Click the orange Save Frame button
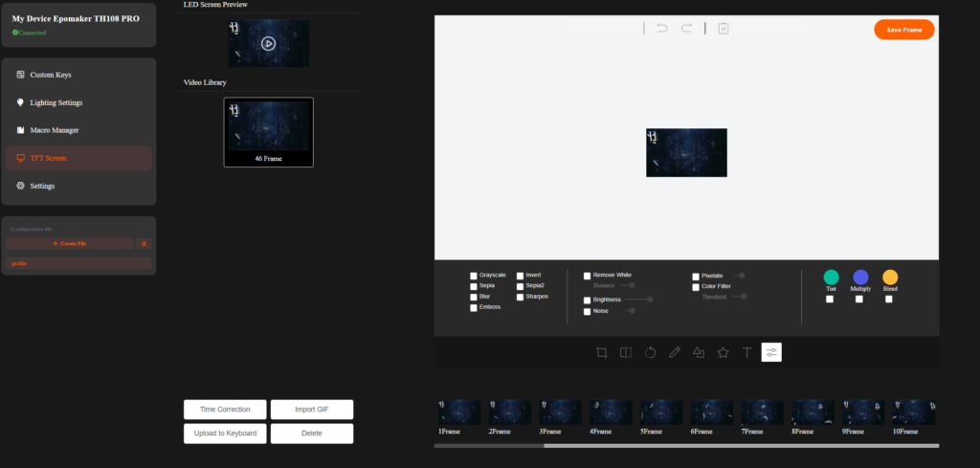Viewport: 980px width, 468px height. pyautogui.click(x=903, y=30)
